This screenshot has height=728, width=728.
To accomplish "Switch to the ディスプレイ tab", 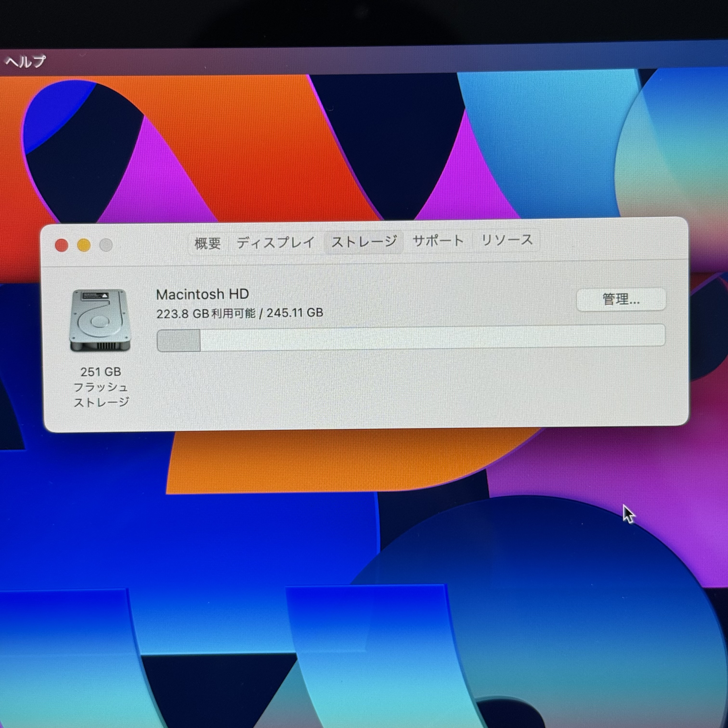I will (275, 242).
